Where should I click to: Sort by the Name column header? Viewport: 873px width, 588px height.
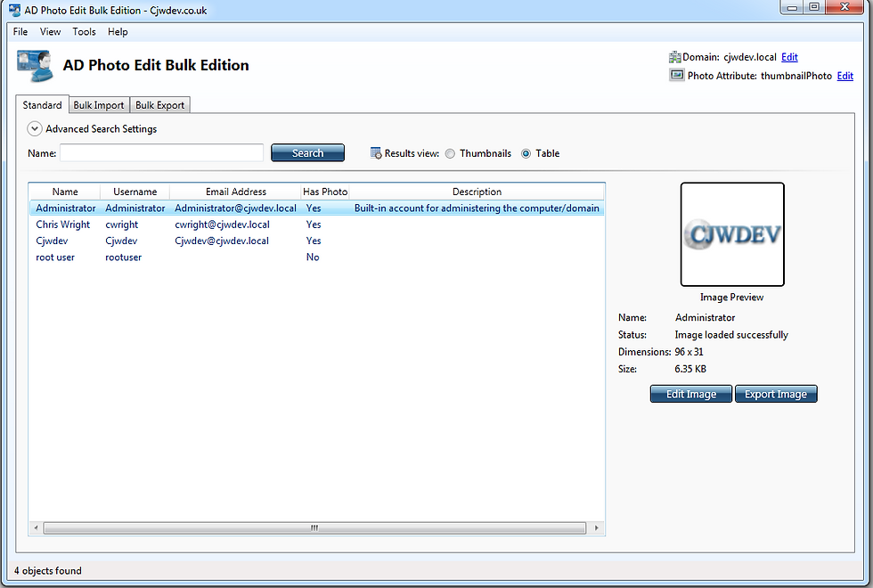pyautogui.click(x=65, y=192)
